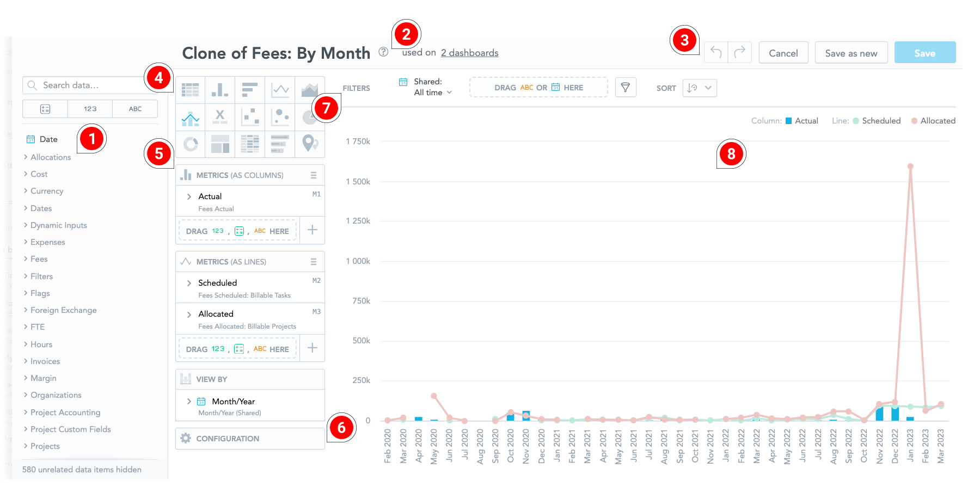The height and width of the screenshot is (493, 980).
Task: Click the Metrics (as Lines) section header
Action: tap(250, 262)
